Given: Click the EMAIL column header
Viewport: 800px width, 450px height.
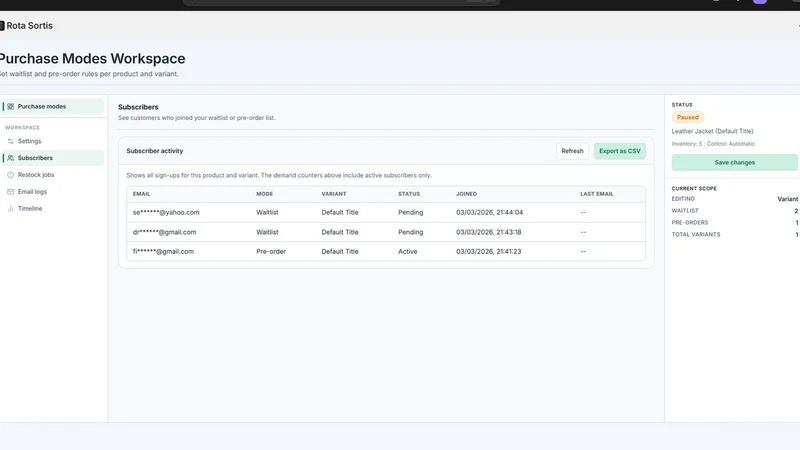Looking at the screenshot, I should (x=141, y=194).
